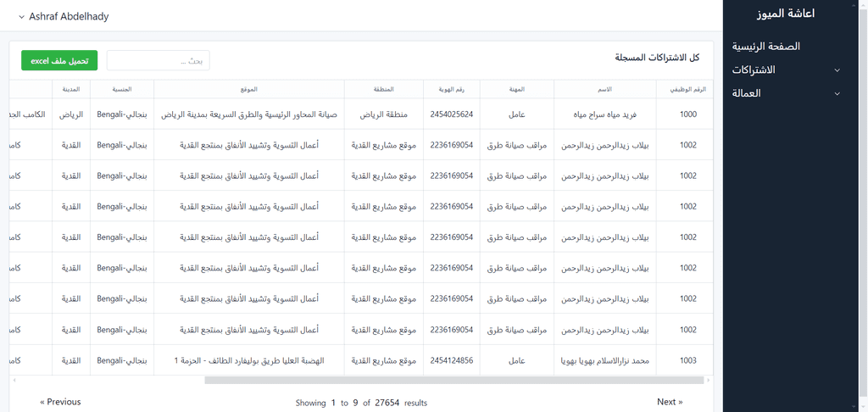Click the table scrollbar left arrow
Viewport: 868px width, 412px height.
[x=14, y=381]
